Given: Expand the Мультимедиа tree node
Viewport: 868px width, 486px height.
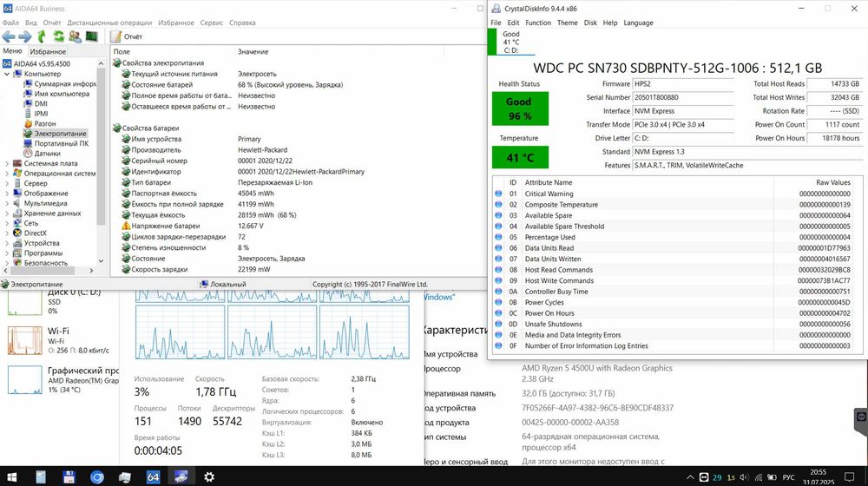Looking at the screenshot, I should [x=7, y=203].
